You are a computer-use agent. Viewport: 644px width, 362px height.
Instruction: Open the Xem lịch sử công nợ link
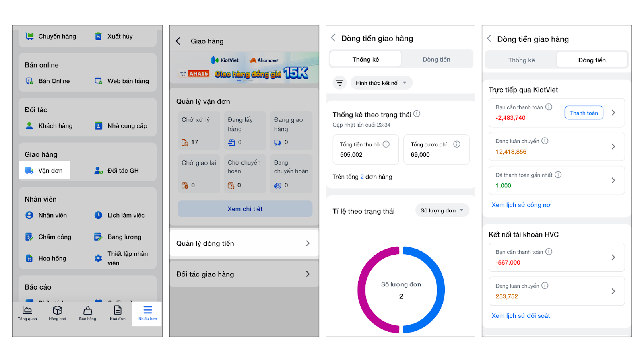tap(521, 205)
